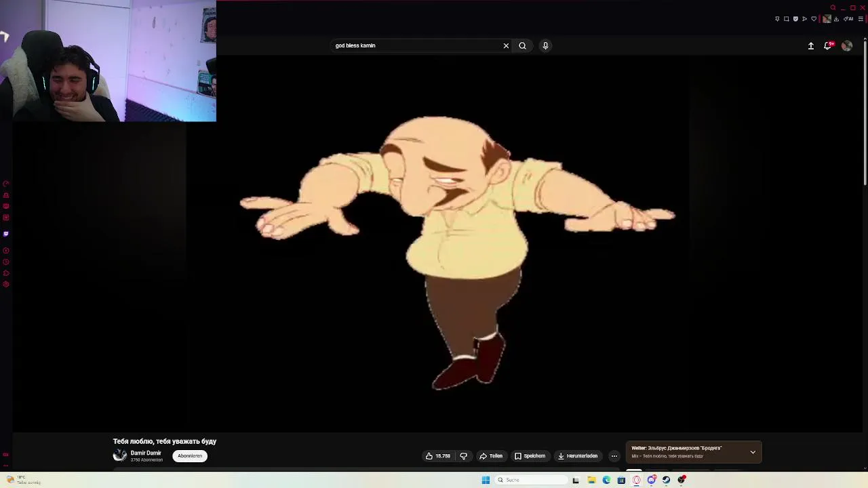This screenshot has height=488, width=868.
Task: Open the three-dots more actions menu
Action: (x=614, y=456)
